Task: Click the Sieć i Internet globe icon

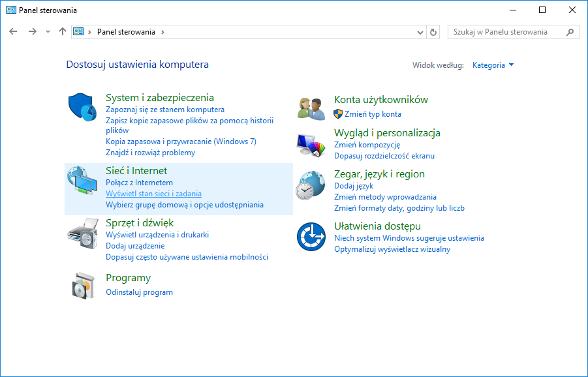Action: [82, 181]
